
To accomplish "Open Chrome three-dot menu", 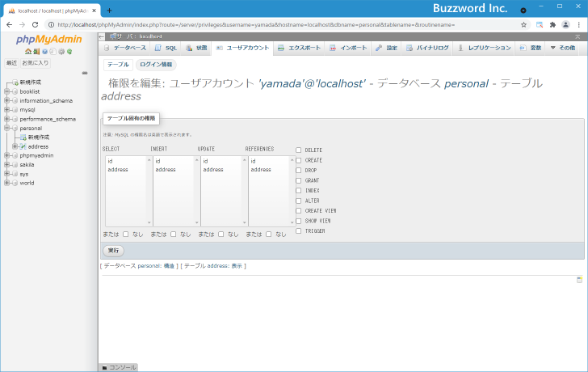I will pyautogui.click(x=579, y=25).
